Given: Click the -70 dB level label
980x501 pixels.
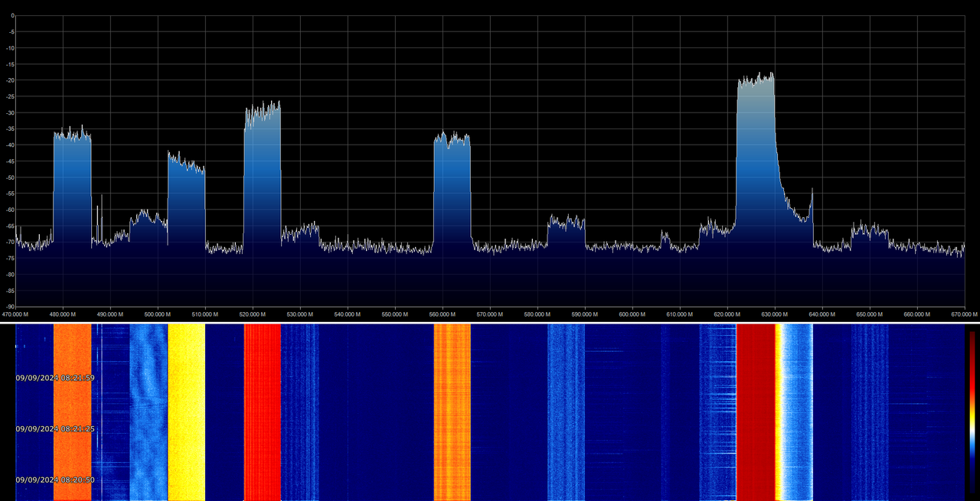Looking at the screenshot, I should (x=11, y=242).
